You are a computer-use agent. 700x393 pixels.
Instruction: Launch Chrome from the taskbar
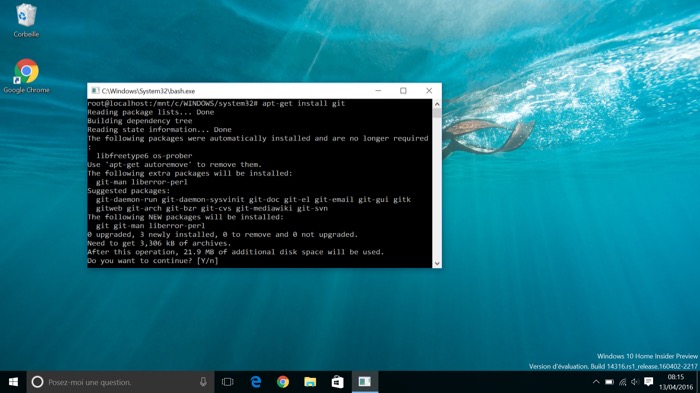coord(283,382)
